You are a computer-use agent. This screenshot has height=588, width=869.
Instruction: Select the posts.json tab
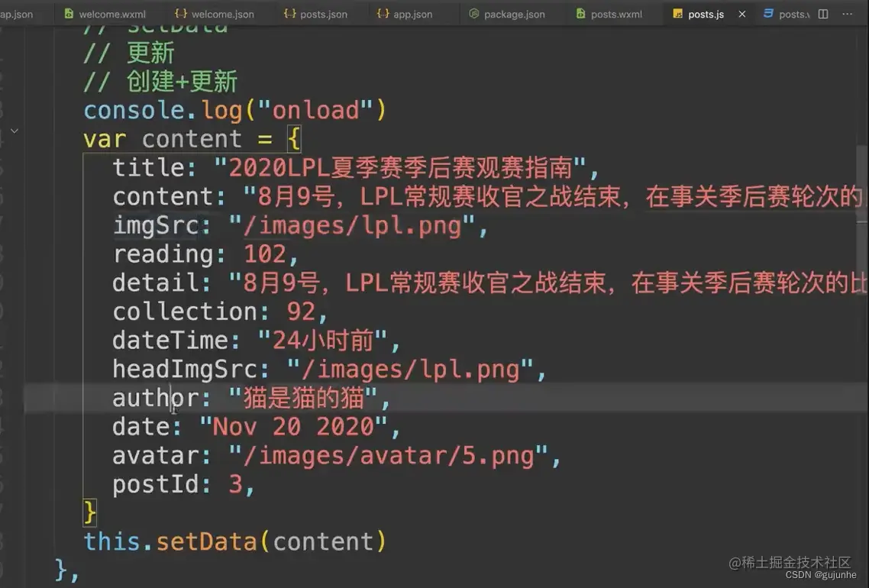(315, 14)
